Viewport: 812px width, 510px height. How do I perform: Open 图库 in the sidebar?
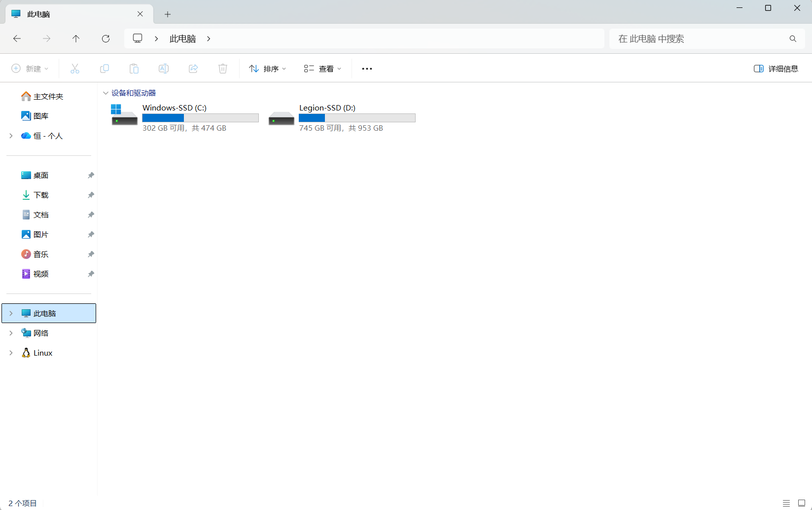(49, 116)
